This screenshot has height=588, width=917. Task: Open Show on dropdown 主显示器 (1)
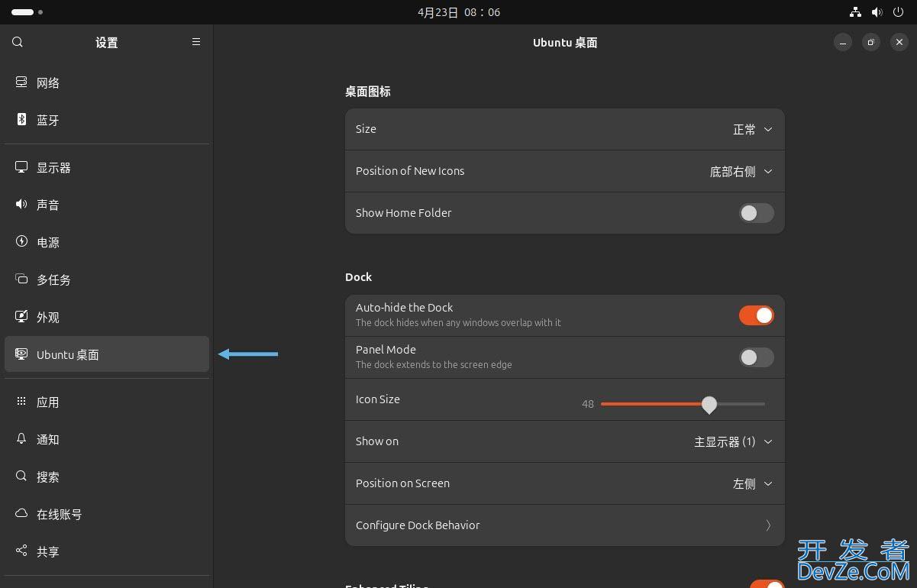pos(733,441)
